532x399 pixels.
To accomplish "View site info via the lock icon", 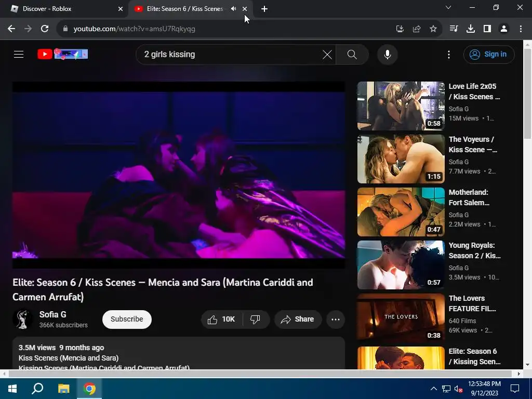I will pos(65,29).
